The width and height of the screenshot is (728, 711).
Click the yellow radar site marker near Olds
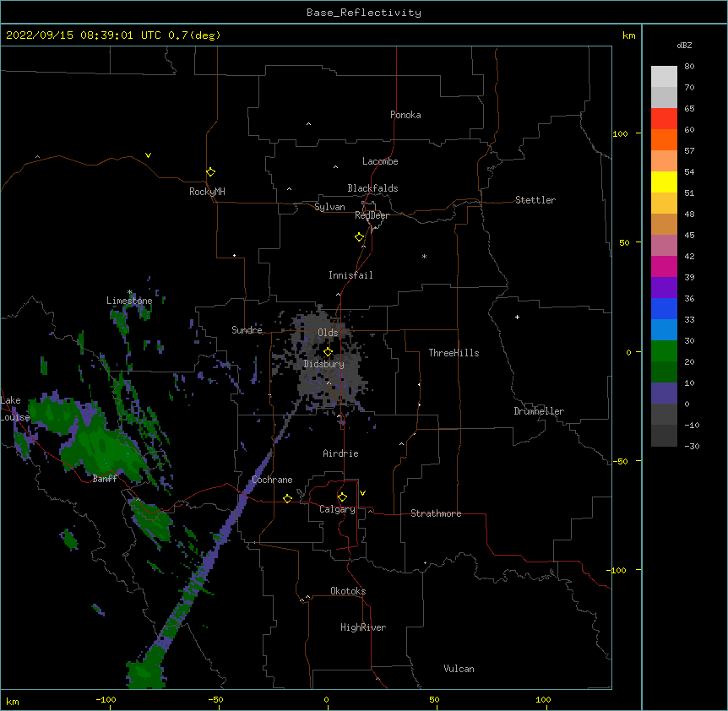[x=328, y=351]
